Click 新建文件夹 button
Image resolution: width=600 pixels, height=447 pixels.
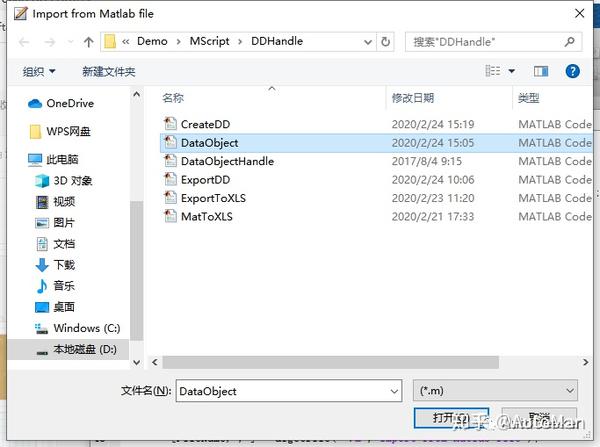109,71
